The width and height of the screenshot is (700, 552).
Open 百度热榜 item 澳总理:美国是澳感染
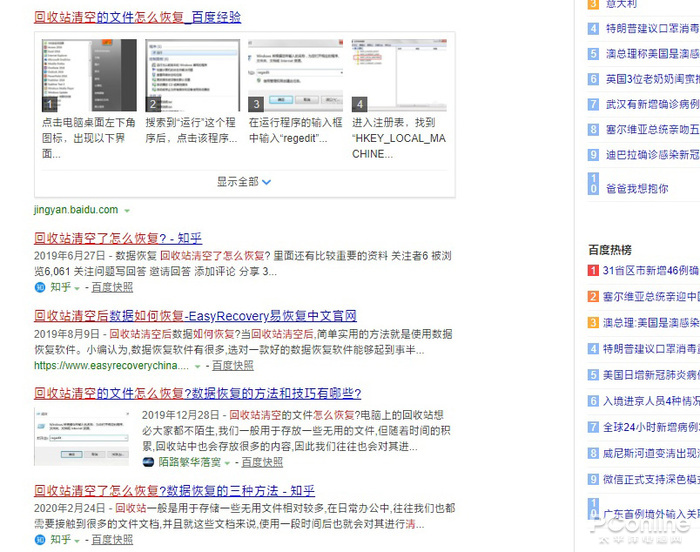click(651, 322)
